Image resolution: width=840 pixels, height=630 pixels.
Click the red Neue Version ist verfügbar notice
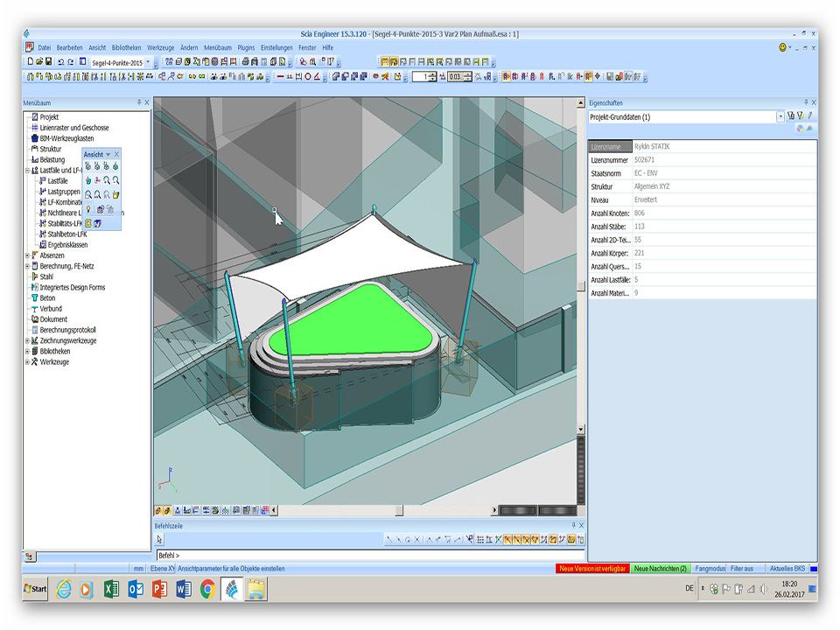tap(592, 569)
